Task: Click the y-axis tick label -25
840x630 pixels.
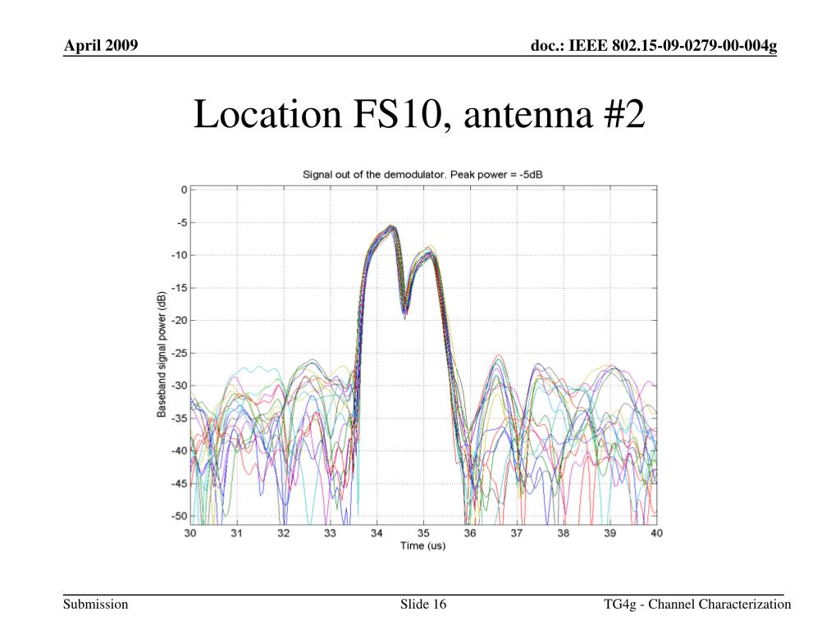Action: [x=180, y=353]
